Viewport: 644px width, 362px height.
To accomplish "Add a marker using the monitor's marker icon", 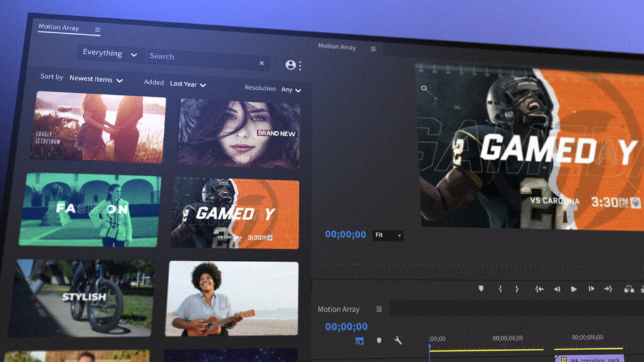I will (480, 288).
